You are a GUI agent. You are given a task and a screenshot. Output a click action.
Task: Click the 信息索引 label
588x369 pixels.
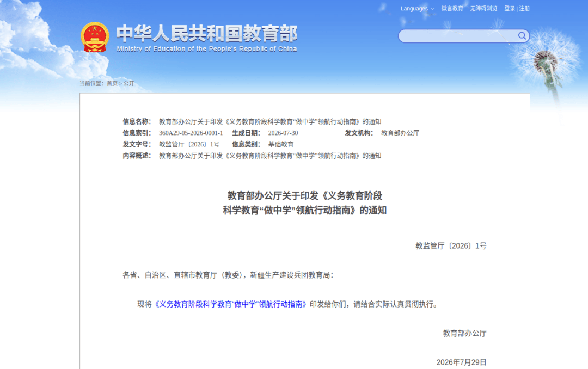(137, 133)
